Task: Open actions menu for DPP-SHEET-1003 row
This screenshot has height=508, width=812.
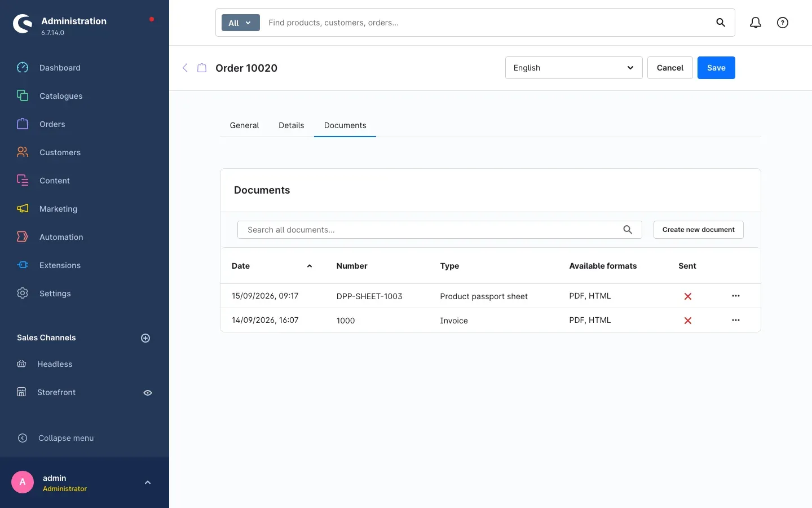Action: 736,296
